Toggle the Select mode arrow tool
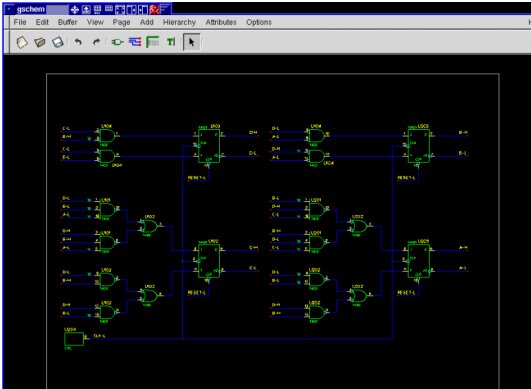Screen dimensions: 531x389 192,42
